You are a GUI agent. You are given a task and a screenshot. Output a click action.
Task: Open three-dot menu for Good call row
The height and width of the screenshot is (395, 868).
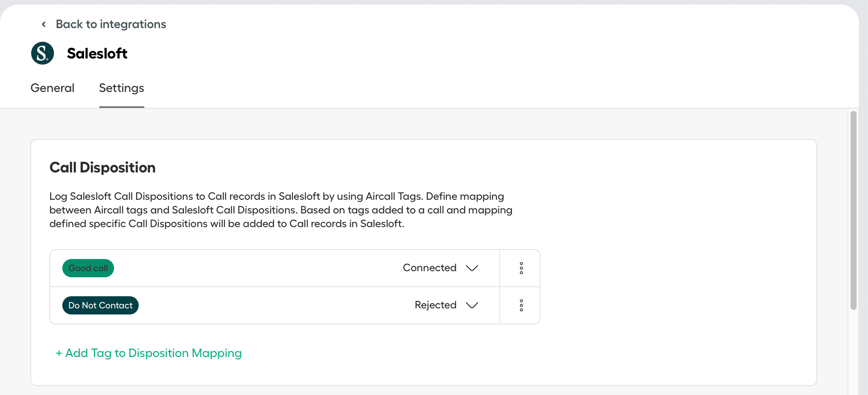pos(521,268)
